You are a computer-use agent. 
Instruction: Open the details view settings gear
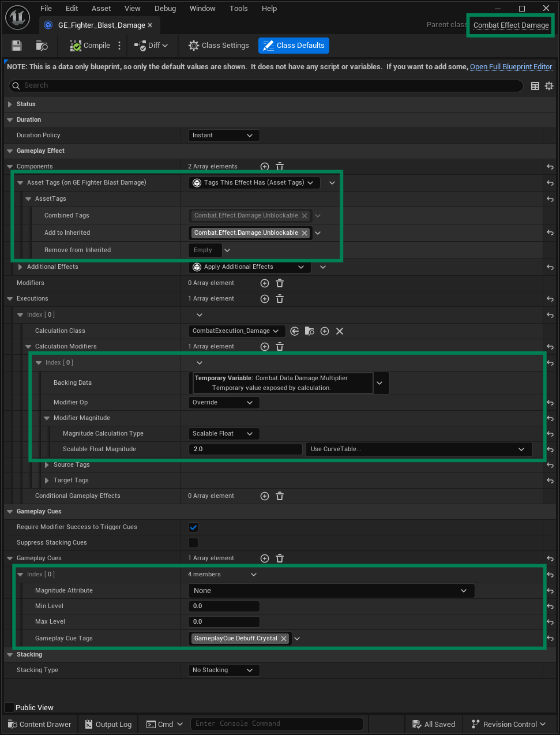549,86
